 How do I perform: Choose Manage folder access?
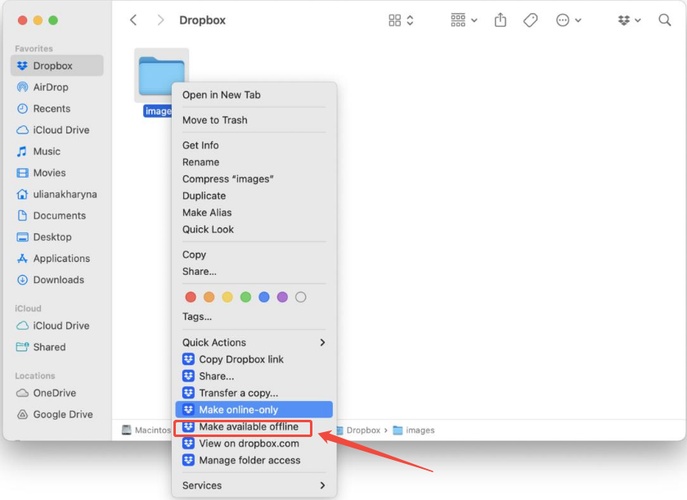point(254,461)
